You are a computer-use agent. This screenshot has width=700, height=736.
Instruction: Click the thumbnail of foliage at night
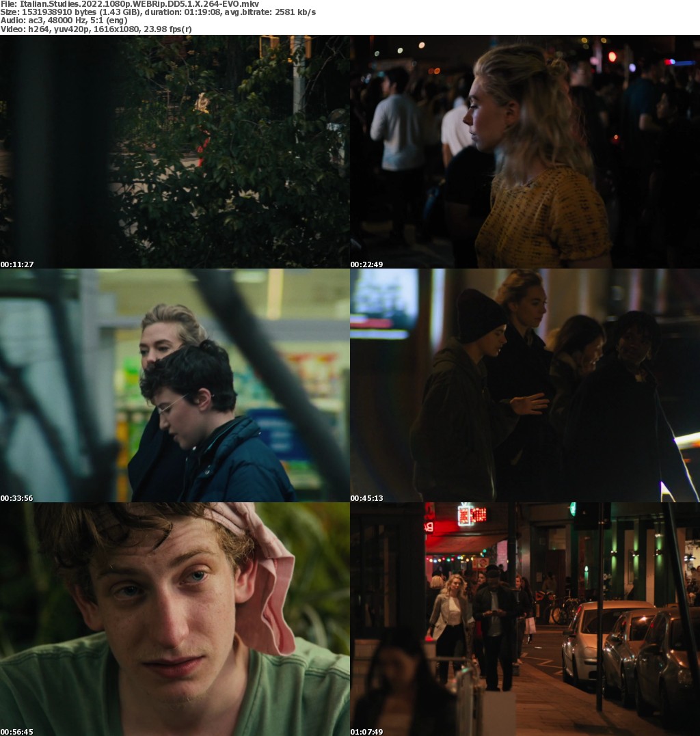(175, 151)
